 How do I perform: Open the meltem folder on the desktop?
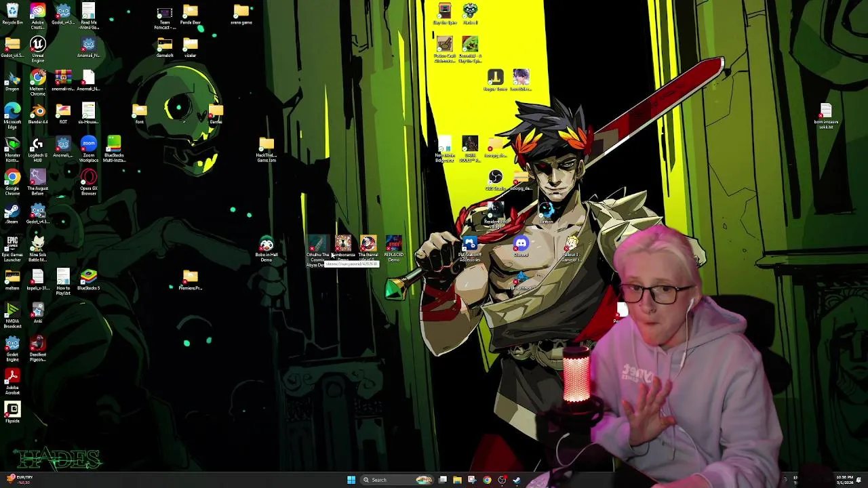coord(12,280)
